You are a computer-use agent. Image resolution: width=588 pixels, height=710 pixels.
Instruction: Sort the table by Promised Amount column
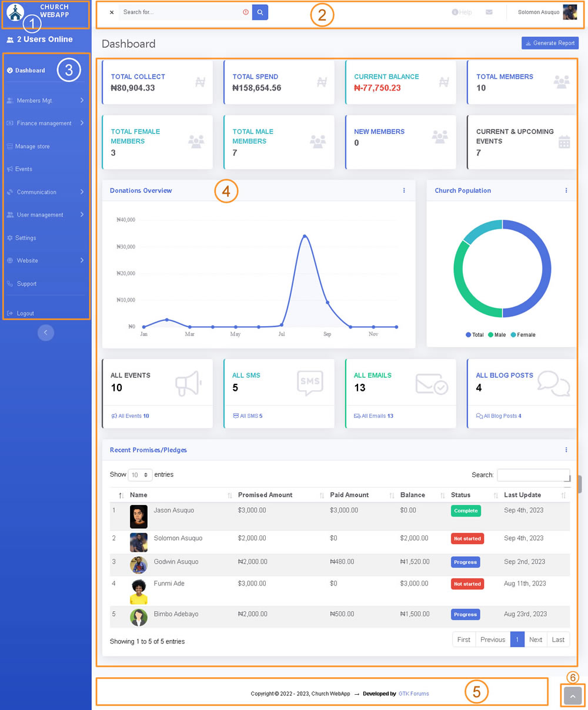(265, 495)
